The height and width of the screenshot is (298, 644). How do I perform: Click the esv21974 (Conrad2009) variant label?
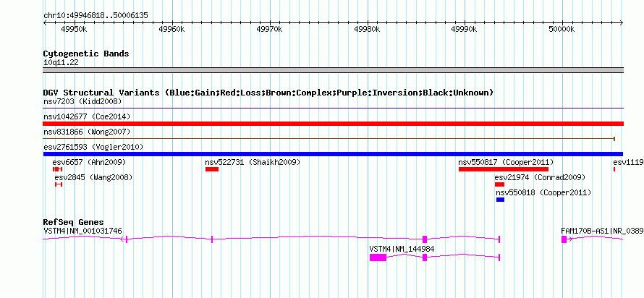click(540, 178)
